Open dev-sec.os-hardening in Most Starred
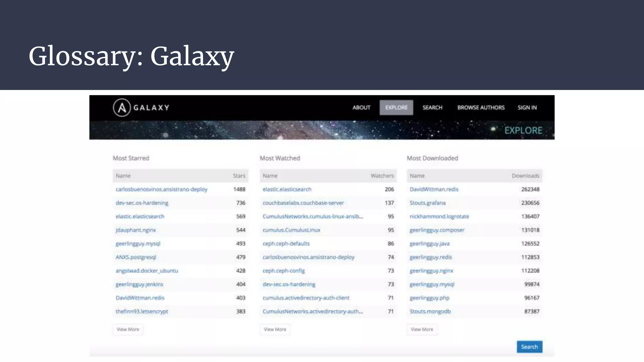The height and width of the screenshot is (362, 644). (142, 203)
